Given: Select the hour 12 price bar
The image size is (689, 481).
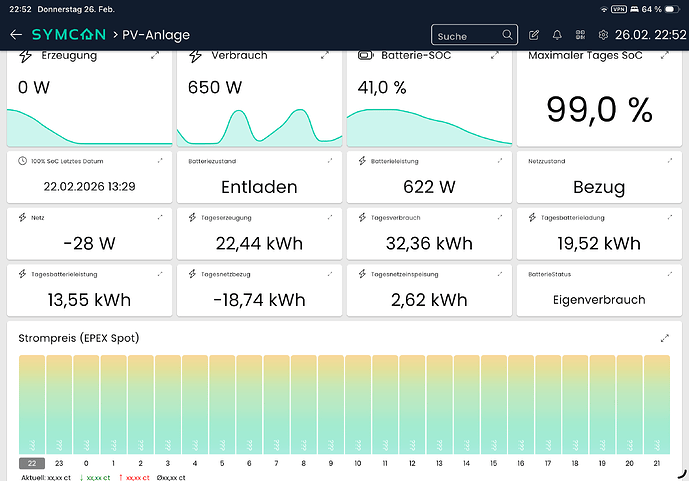Looking at the screenshot, I should click(x=412, y=405).
